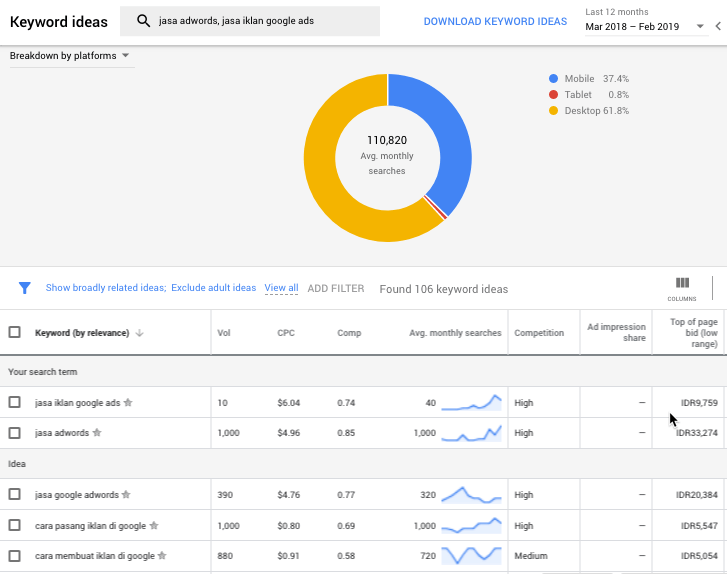Click the trend sparkline for 'cara membuat iklan di google'
The image size is (727, 574).
pyautogui.click(x=472, y=555)
